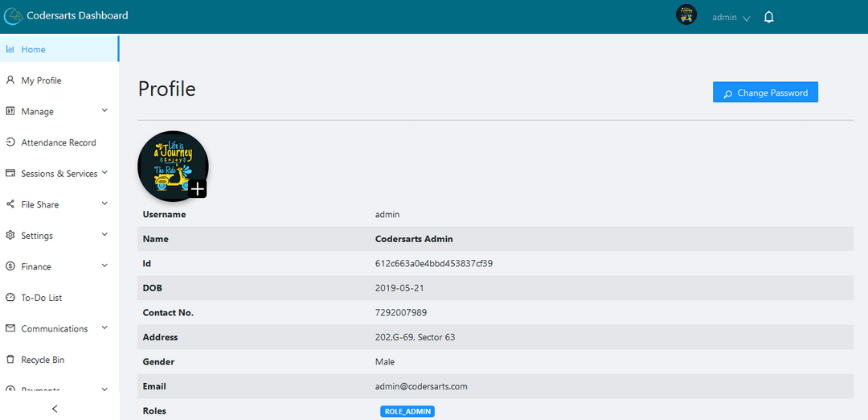Open the admin user dropdown
The image size is (868, 420).
click(731, 18)
